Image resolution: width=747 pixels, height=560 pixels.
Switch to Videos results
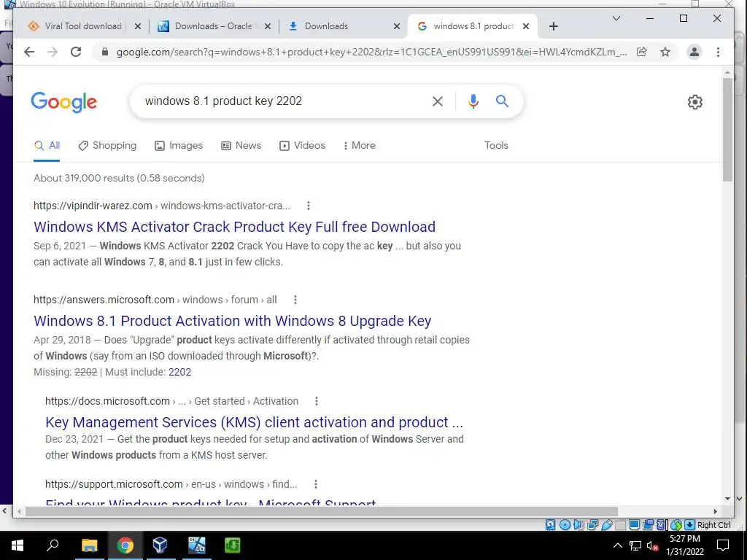[302, 146]
